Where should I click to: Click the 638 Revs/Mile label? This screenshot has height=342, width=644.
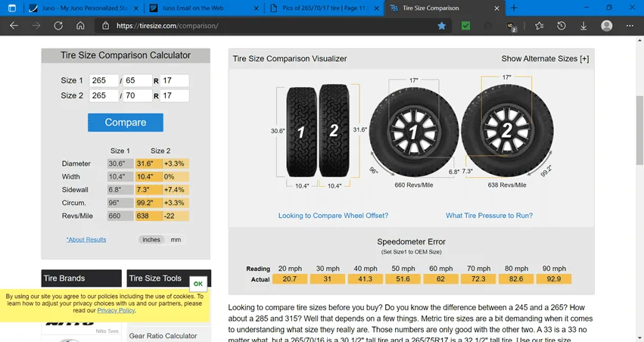507,185
